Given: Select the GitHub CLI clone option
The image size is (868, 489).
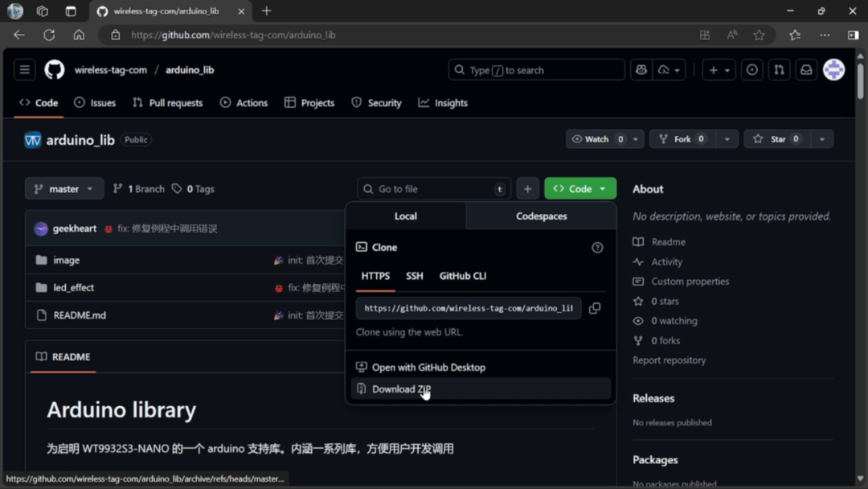Looking at the screenshot, I should click(x=463, y=276).
